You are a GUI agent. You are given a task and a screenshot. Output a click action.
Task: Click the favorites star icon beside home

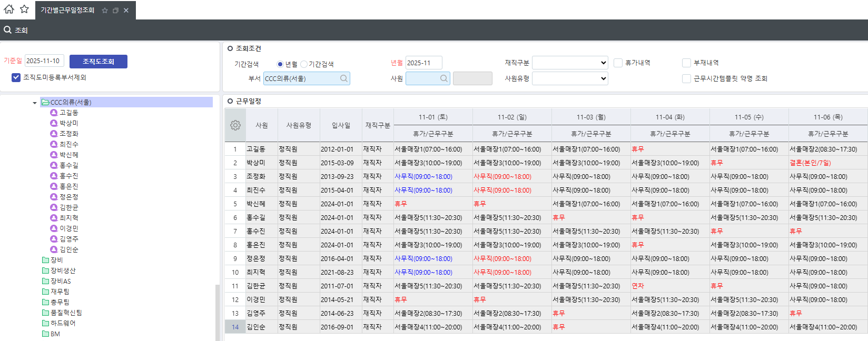[x=24, y=9]
